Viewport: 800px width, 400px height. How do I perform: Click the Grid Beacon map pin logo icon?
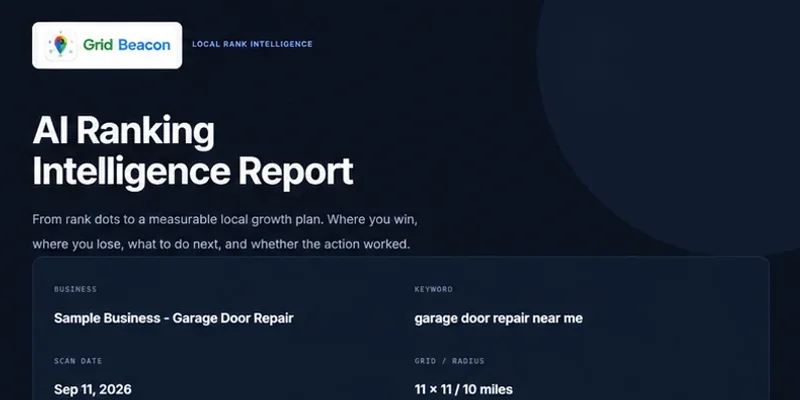tap(61, 45)
